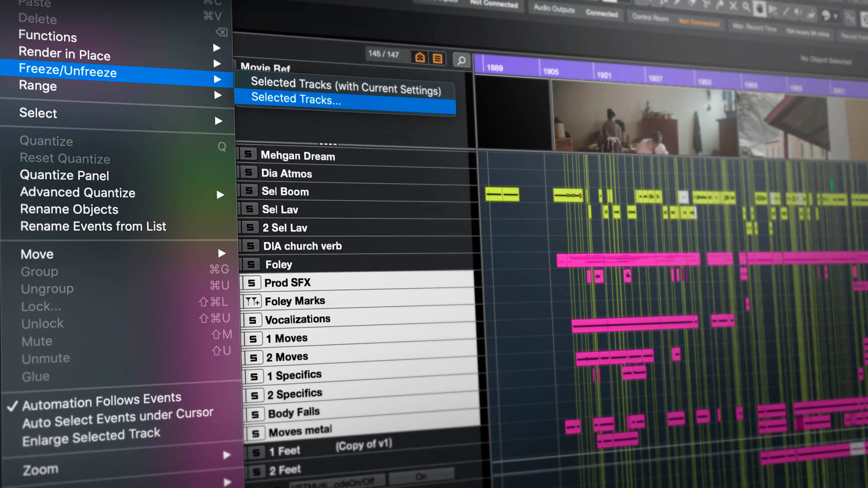The width and height of the screenshot is (868, 488).
Task: Open the track search magnifier icon
Action: click(x=461, y=60)
